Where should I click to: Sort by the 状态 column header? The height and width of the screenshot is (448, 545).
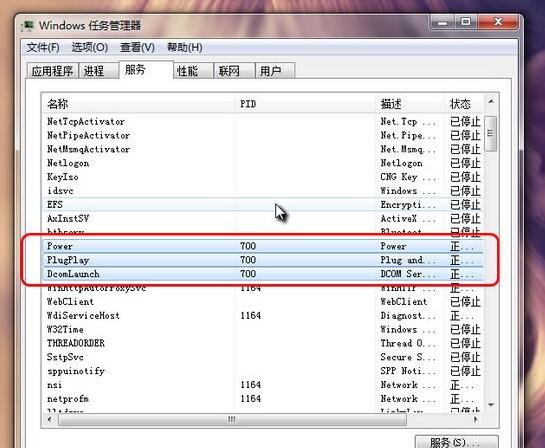464,104
